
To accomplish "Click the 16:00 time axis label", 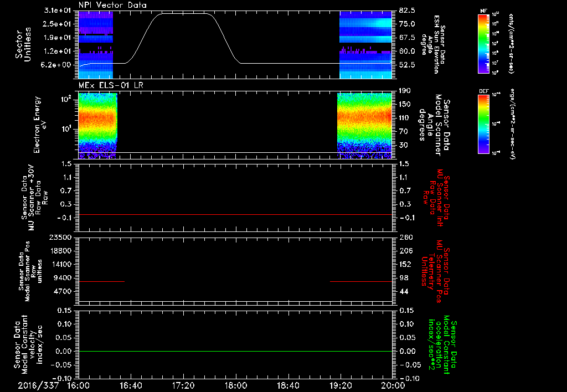I will coord(78,385).
